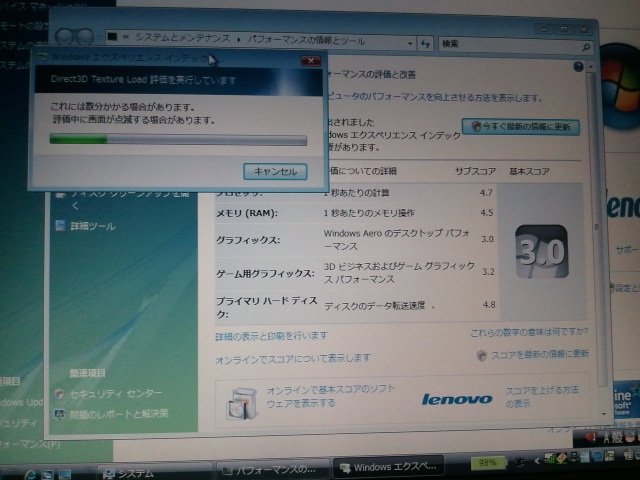This screenshot has height=480, width=640.
Task: Click ディスクのデータ転送速度 description text
Action: point(375,306)
